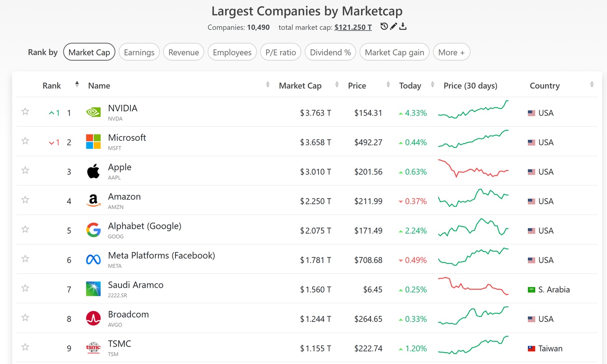
Task: Sort table by Name column arrows
Action: point(268,85)
